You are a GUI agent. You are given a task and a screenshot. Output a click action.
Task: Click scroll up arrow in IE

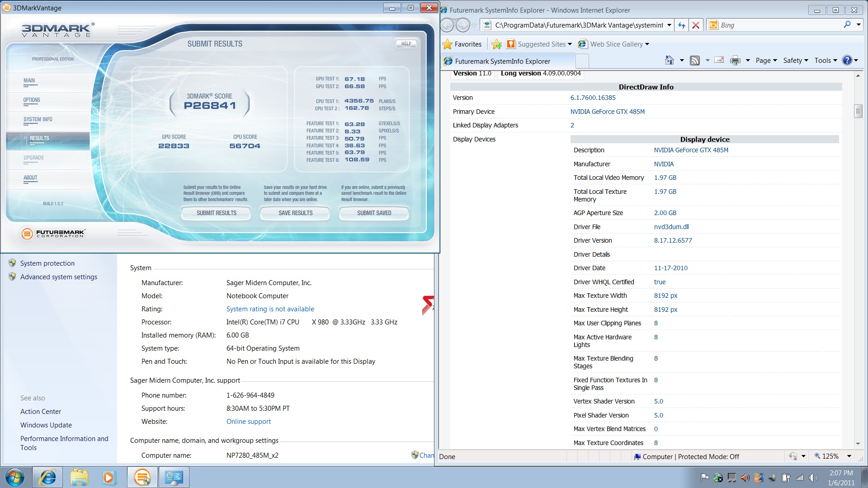coord(858,75)
